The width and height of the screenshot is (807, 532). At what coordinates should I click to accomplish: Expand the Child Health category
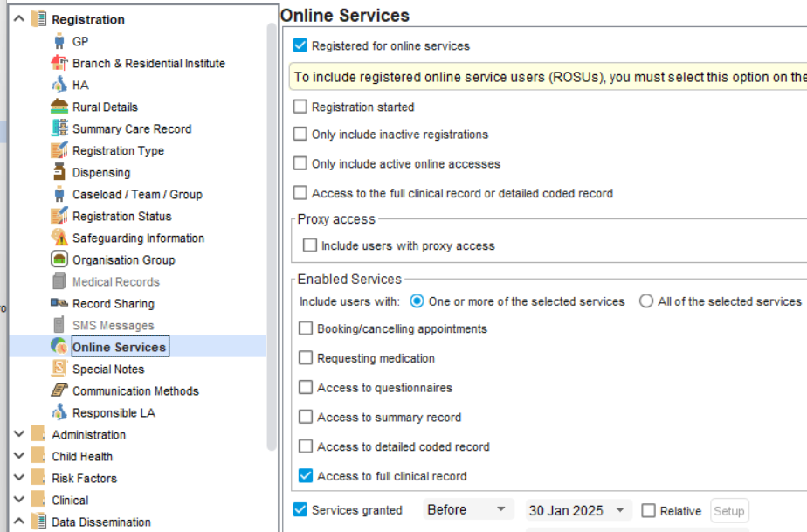pyautogui.click(x=18, y=456)
